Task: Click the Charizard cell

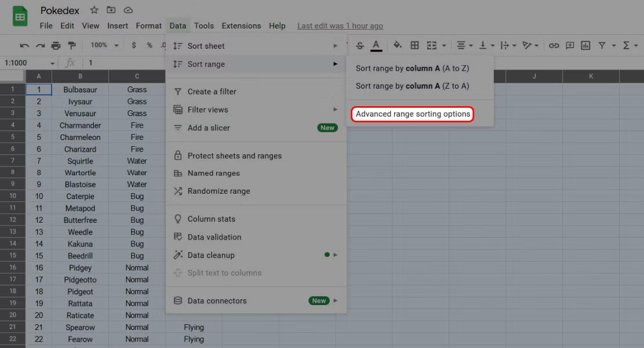Action: coord(80,149)
